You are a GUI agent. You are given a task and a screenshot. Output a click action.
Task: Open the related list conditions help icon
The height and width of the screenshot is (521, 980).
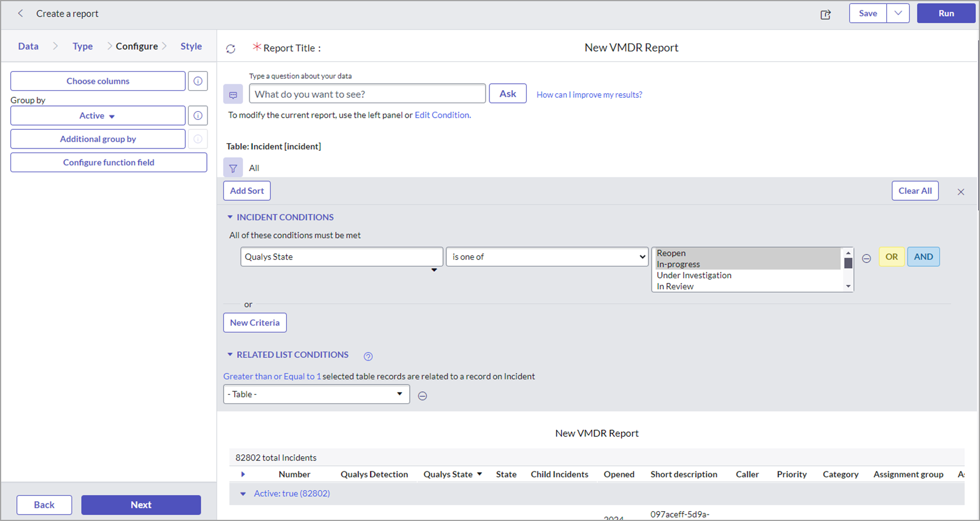point(368,356)
